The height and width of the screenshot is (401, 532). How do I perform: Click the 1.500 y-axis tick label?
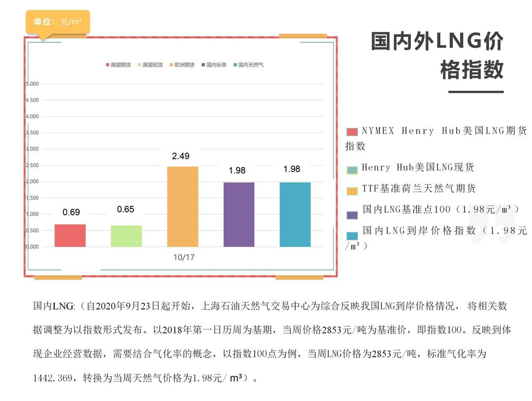tap(32, 198)
